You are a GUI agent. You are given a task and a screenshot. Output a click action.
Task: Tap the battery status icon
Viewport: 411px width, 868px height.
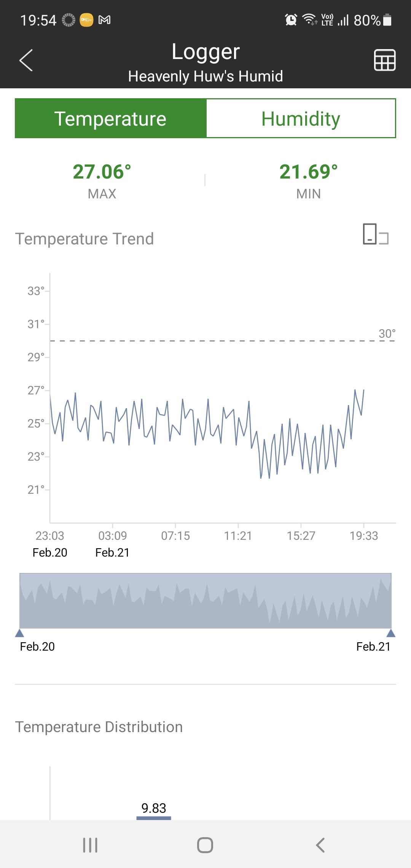[387, 20]
